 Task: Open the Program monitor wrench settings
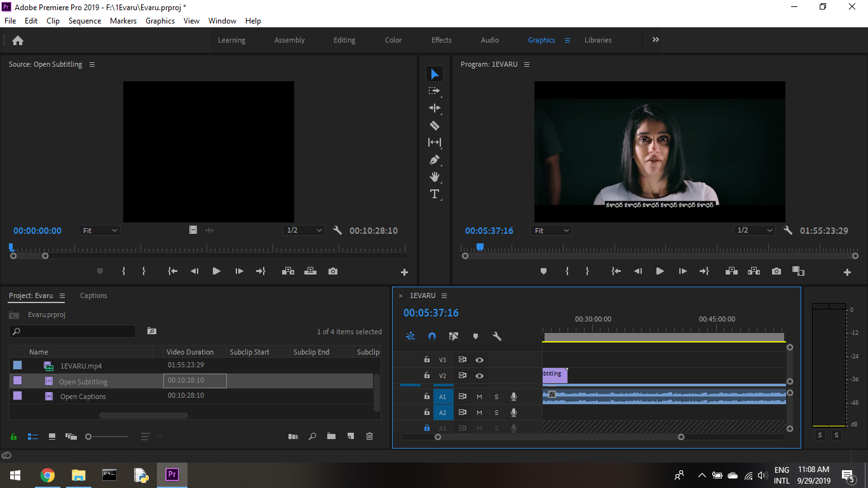tap(788, 231)
